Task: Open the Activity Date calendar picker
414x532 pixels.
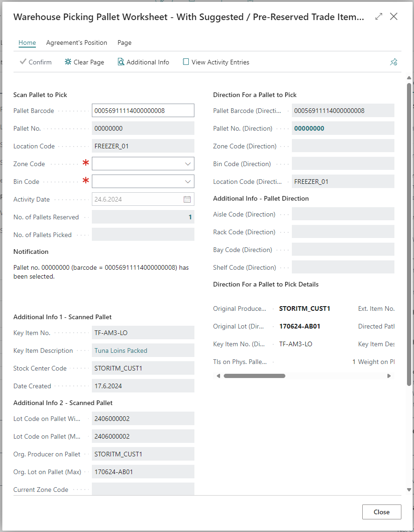Action: tap(187, 199)
